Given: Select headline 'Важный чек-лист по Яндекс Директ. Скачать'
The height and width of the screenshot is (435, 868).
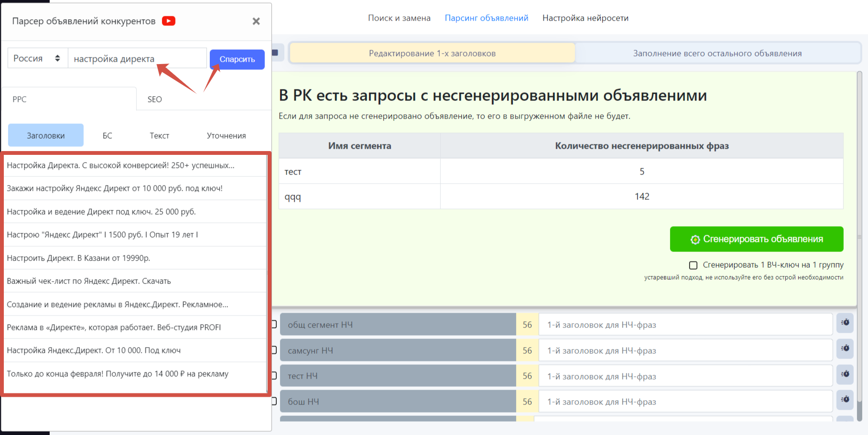Looking at the screenshot, I should 135,281.
